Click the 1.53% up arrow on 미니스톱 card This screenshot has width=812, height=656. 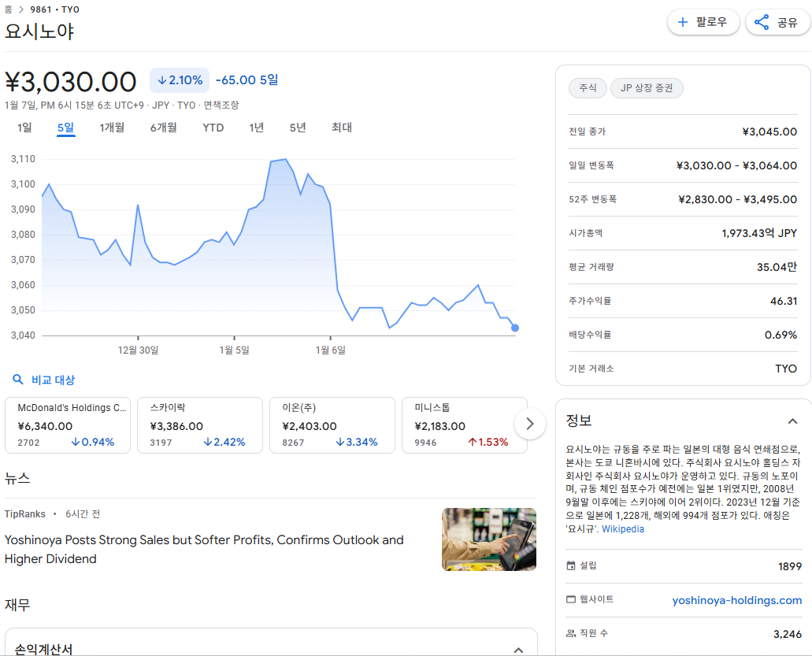(x=473, y=442)
